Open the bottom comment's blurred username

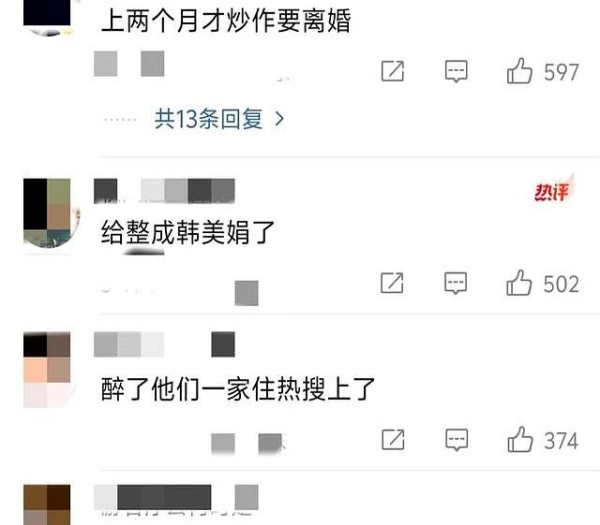pyautogui.click(x=176, y=497)
